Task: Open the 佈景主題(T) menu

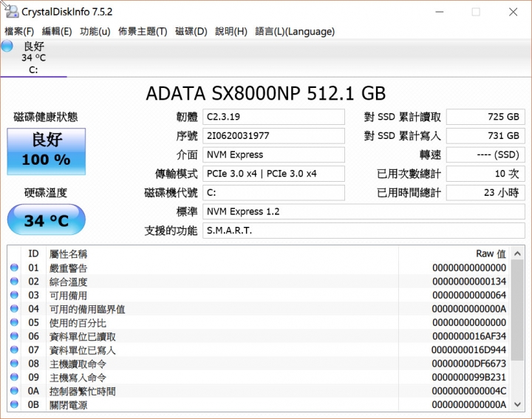Action: [143, 32]
